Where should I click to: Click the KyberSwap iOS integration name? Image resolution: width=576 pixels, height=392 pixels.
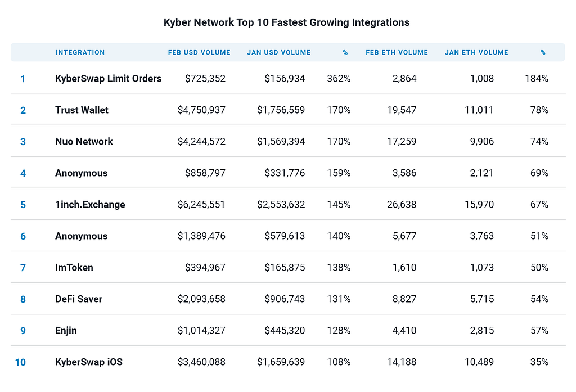click(x=88, y=362)
